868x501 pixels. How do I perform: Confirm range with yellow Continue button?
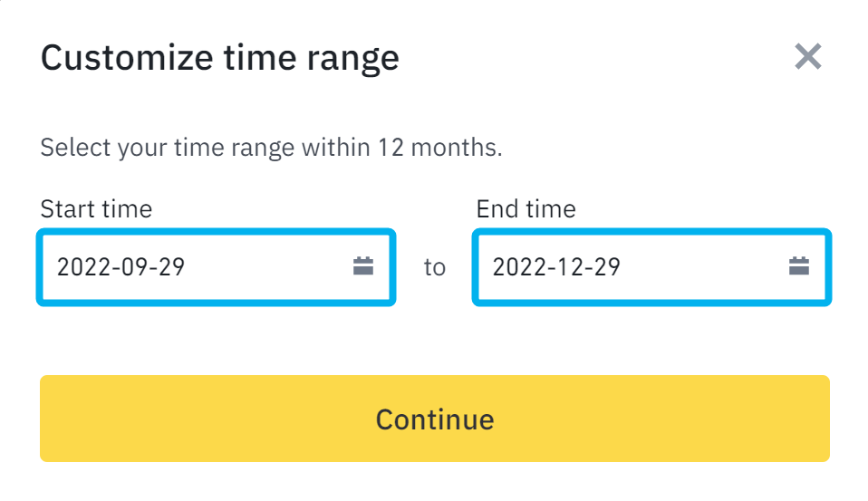click(435, 419)
